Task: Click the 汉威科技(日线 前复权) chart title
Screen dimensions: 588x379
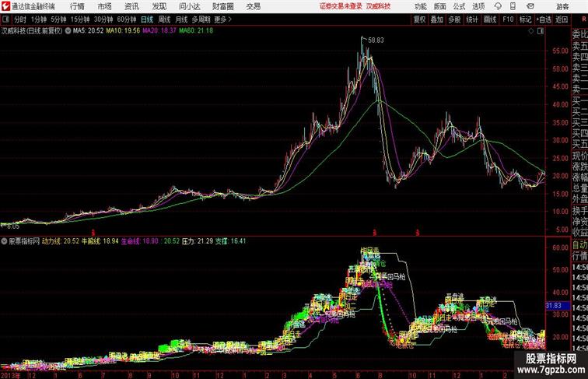Action: pyautogui.click(x=32, y=31)
